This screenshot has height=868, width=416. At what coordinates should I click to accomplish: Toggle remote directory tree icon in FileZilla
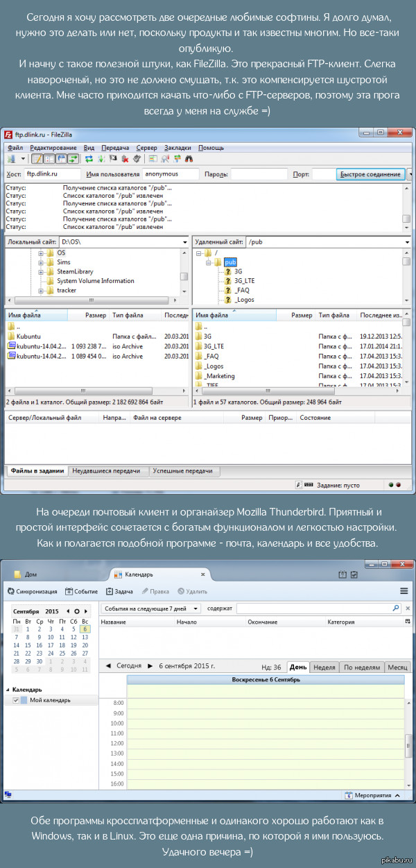62,158
